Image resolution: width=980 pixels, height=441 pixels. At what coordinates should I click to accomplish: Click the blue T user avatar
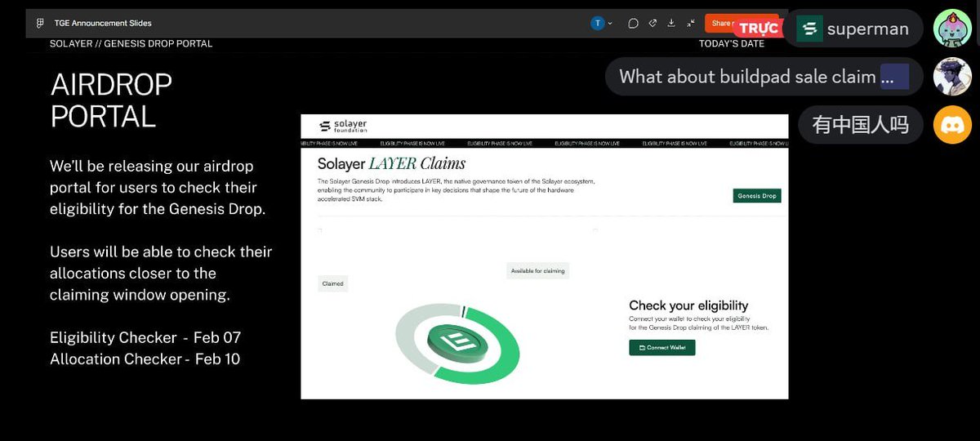pyautogui.click(x=598, y=23)
